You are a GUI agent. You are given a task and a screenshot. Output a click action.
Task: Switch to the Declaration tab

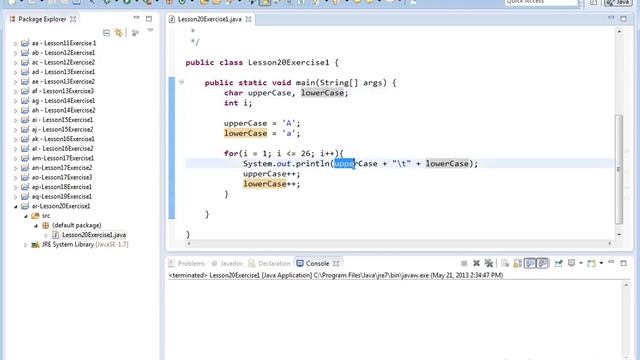coord(269,264)
